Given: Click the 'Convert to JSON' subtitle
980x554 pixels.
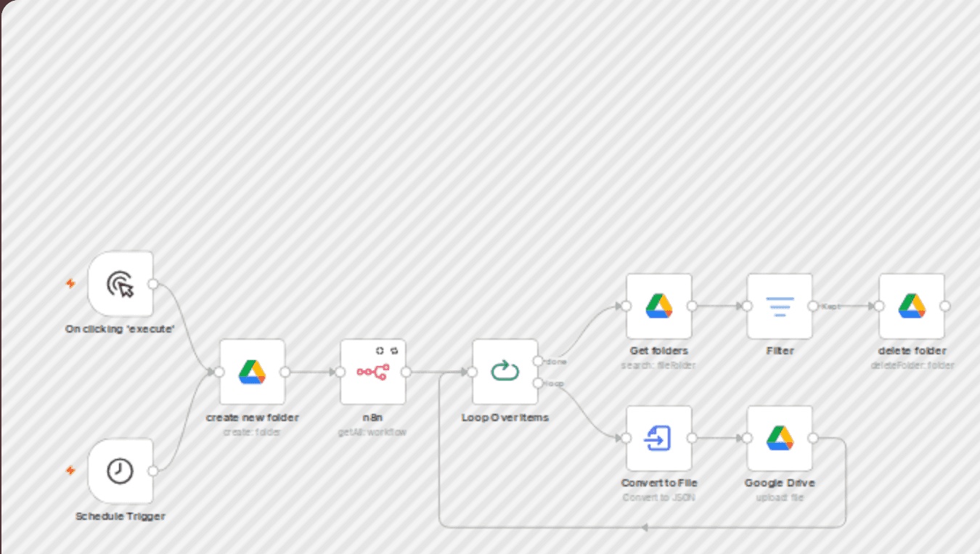Looking at the screenshot, I should tap(659, 497).
